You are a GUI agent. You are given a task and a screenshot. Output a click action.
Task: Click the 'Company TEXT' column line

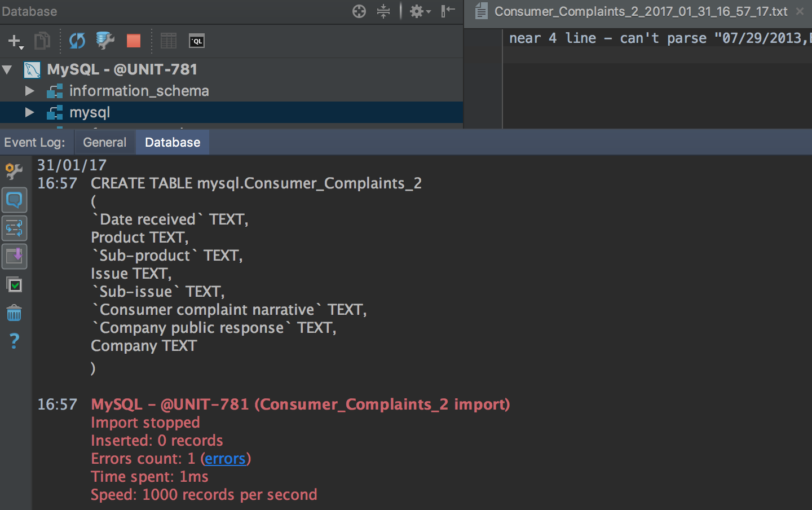tap(144, 346)
